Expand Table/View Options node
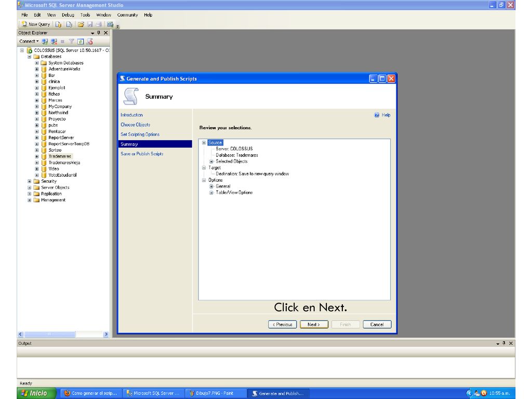Viewport: 532px width, 399px height. (x=211, y=193)
